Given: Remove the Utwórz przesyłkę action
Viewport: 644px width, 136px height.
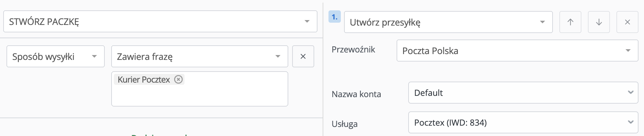Looking at the screenshot, I should coord(627,22).
